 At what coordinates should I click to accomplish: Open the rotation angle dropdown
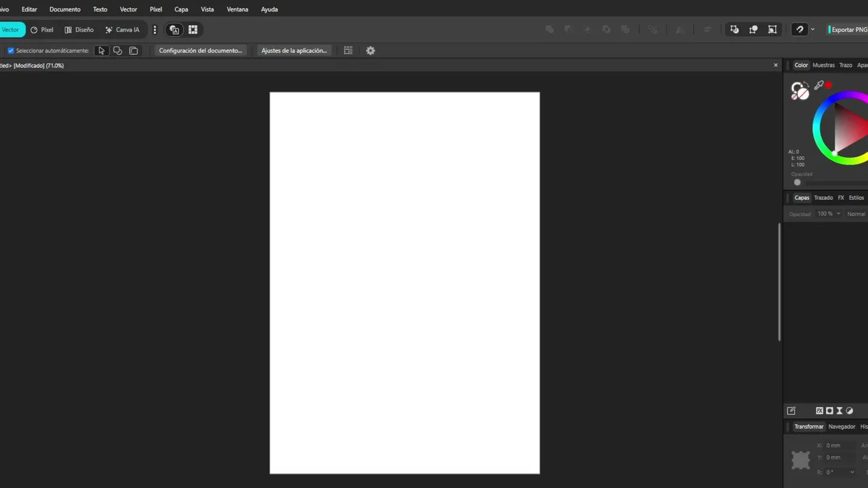(x=852, y=472)
